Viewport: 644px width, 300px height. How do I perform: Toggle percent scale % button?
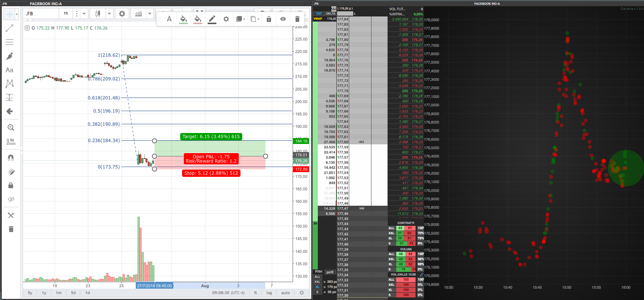tap(255, 293)
